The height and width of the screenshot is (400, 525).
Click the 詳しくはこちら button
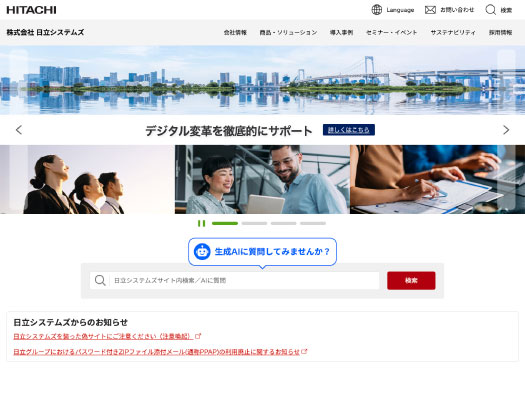(349, 130)
